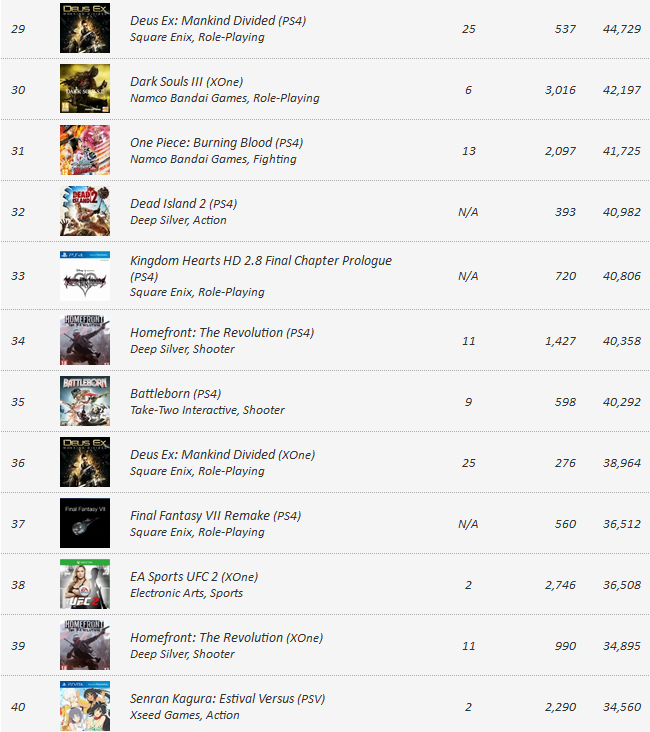Click the Final Fantasy VII Remake cover thumbnail
The width and height of the screenshot is (650, 732).
85,523
